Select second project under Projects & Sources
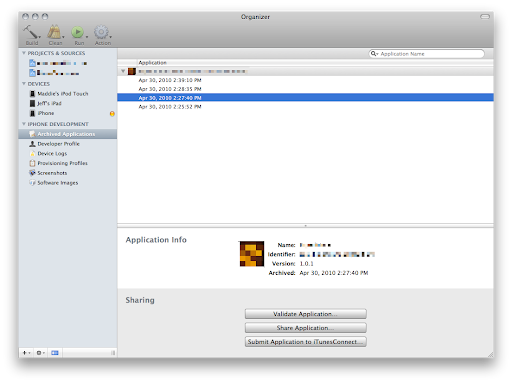Screen dimensions: 512x383 pyautogui.click(x=68, y=73)
